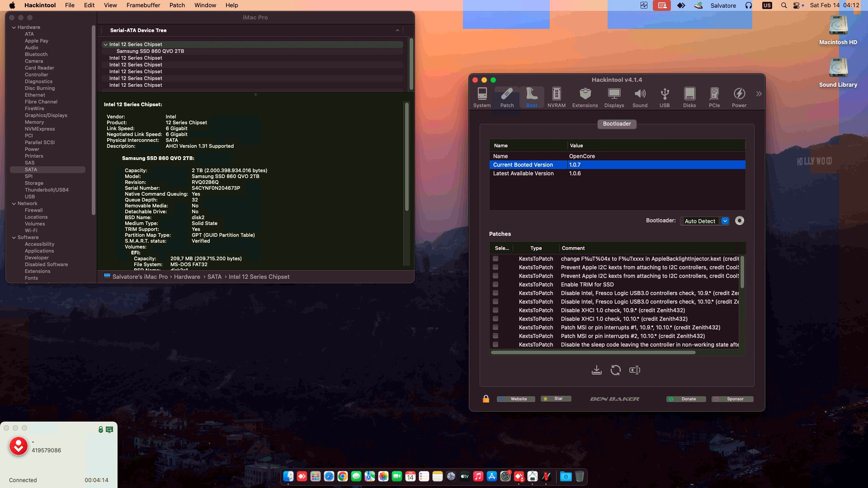Click the round button next to Bootloader dropdown
This screenshot has width=868, height=488.
click(x=740, y=221)
